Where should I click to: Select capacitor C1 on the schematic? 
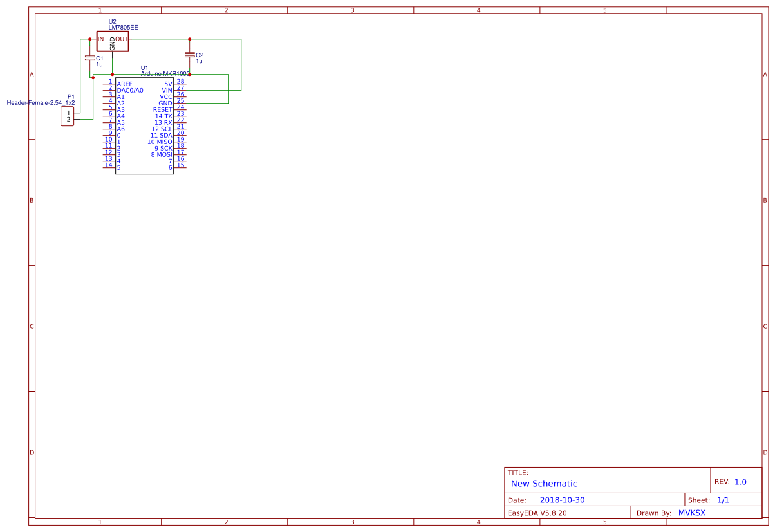(x=89, y=58)
